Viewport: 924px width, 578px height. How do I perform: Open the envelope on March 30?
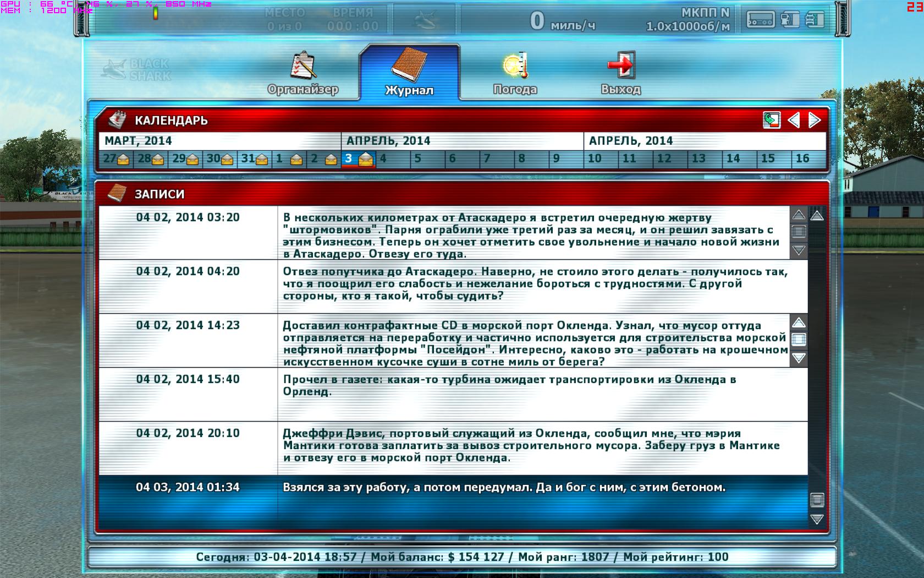click(227, 160)
